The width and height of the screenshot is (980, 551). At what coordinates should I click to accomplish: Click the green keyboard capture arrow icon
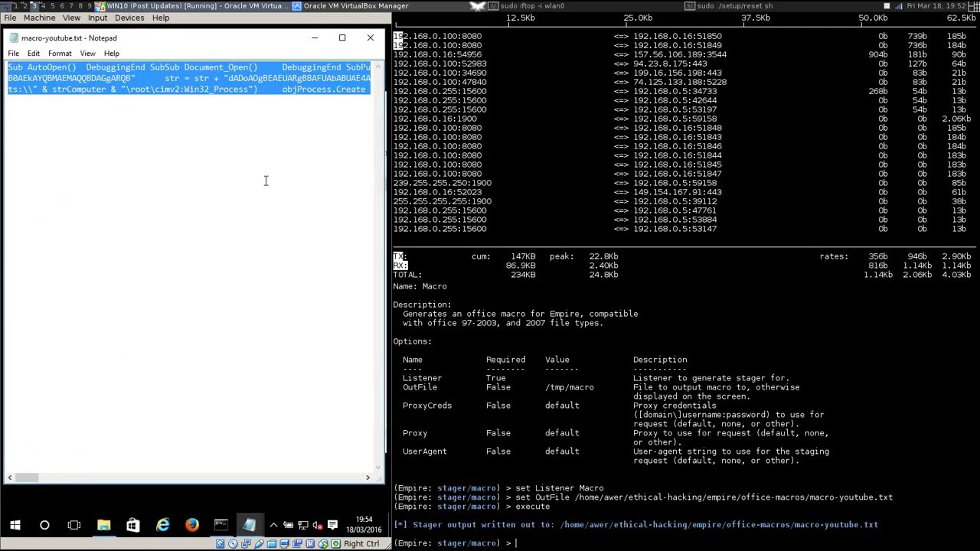(x=336, y=543)
